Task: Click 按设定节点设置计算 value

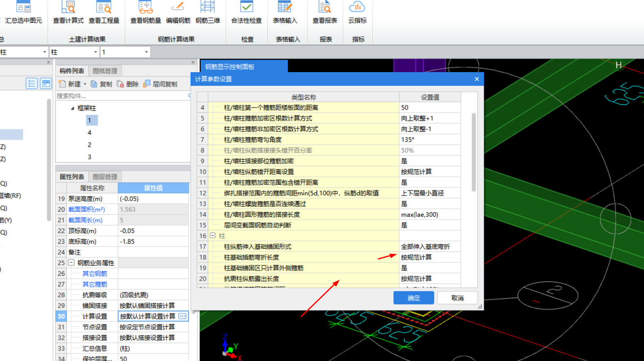Action: (153, 327)
